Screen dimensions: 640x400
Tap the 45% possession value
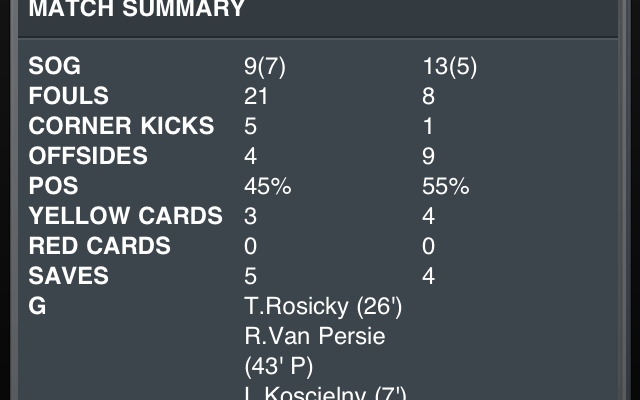click(x=267, y=186)
